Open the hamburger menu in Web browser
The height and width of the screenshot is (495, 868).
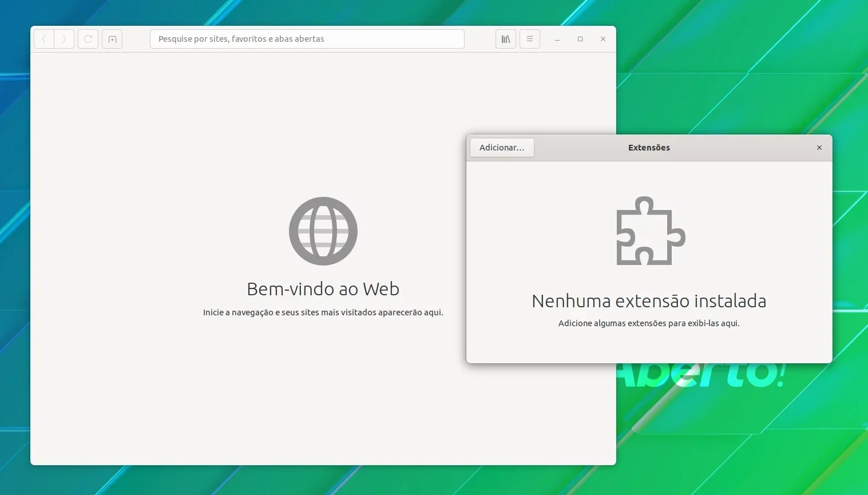[530, 39]
